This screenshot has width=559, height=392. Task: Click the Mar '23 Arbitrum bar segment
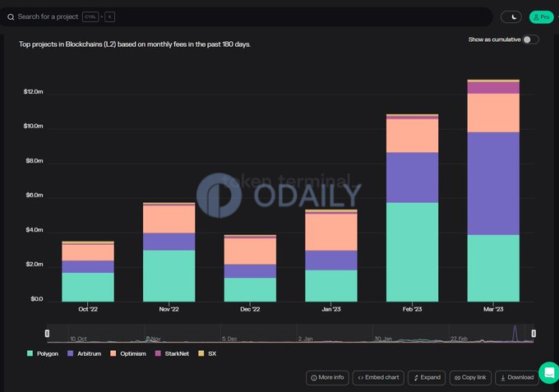(x=493, y=183)
